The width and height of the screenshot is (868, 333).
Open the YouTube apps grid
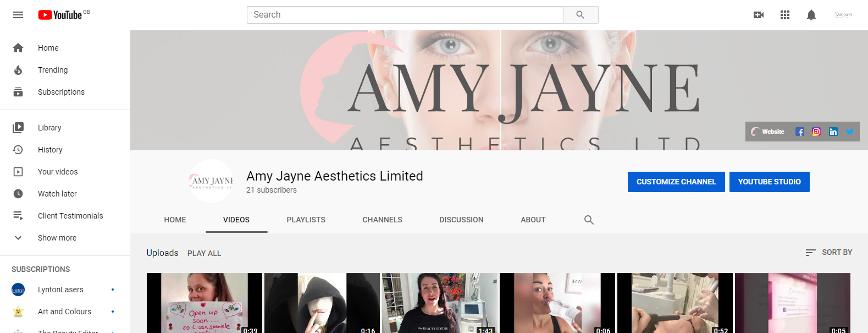click(785, 15)
